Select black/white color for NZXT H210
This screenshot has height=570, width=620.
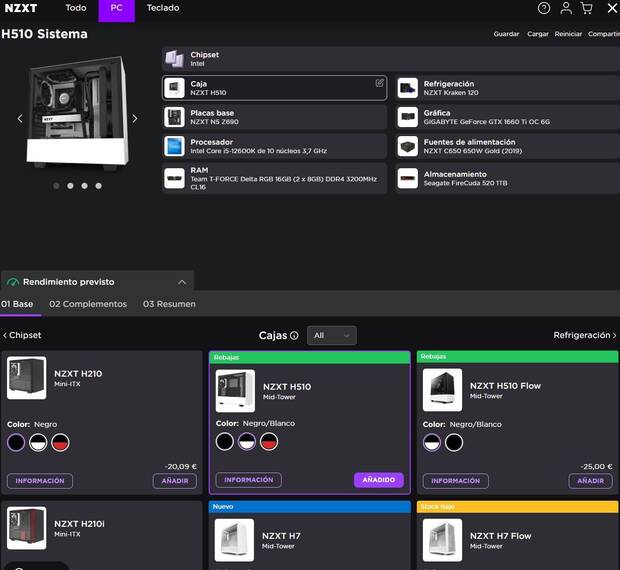(x=38, y=442)
